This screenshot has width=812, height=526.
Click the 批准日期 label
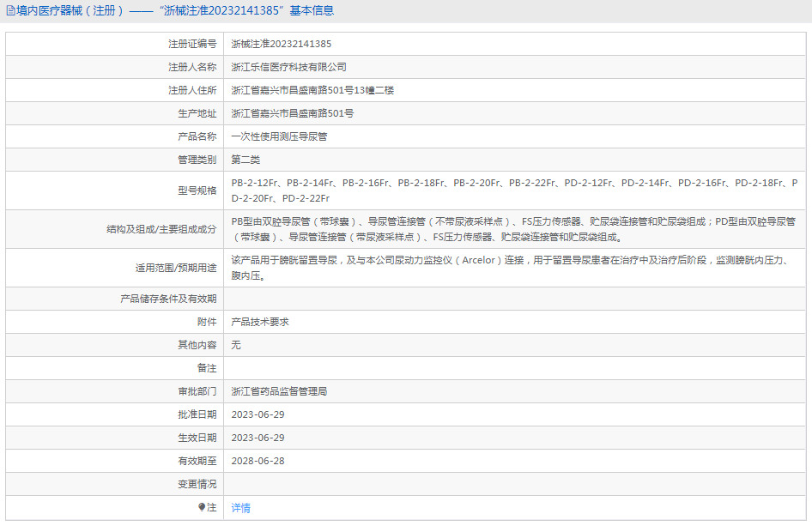[x=197, y=414]
